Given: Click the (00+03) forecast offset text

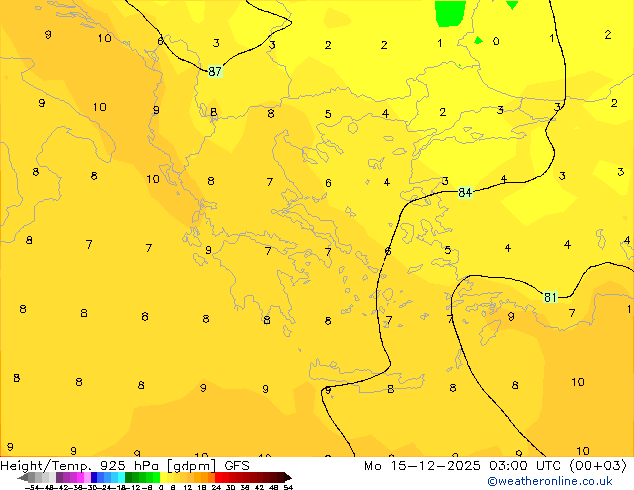Looking at the screenshot, I should click(598, 466).
